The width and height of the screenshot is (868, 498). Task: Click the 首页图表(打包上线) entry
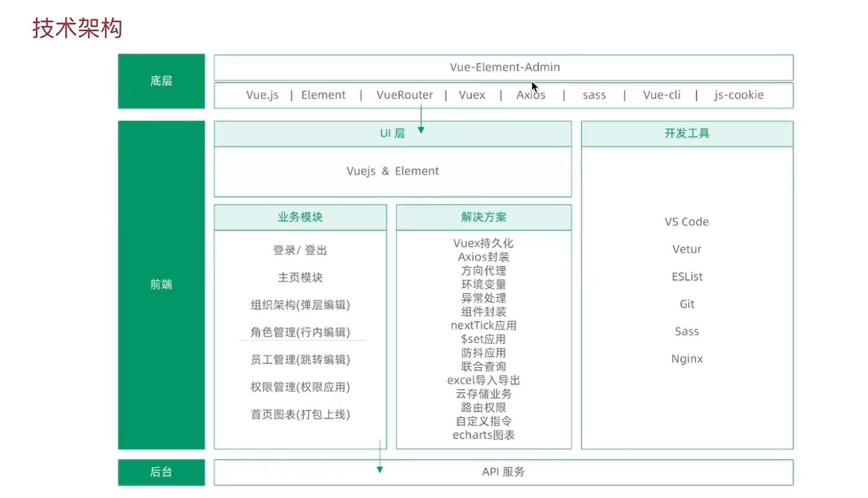[300, 414]
